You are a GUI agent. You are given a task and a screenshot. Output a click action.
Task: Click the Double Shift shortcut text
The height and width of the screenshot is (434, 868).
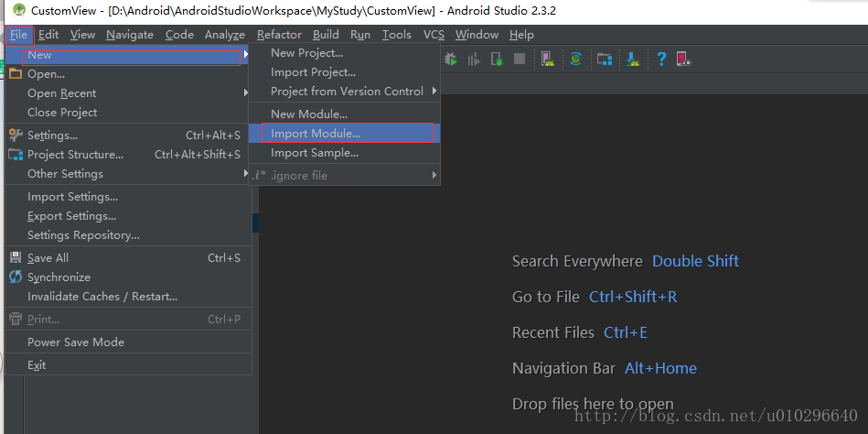pos(696,261)
